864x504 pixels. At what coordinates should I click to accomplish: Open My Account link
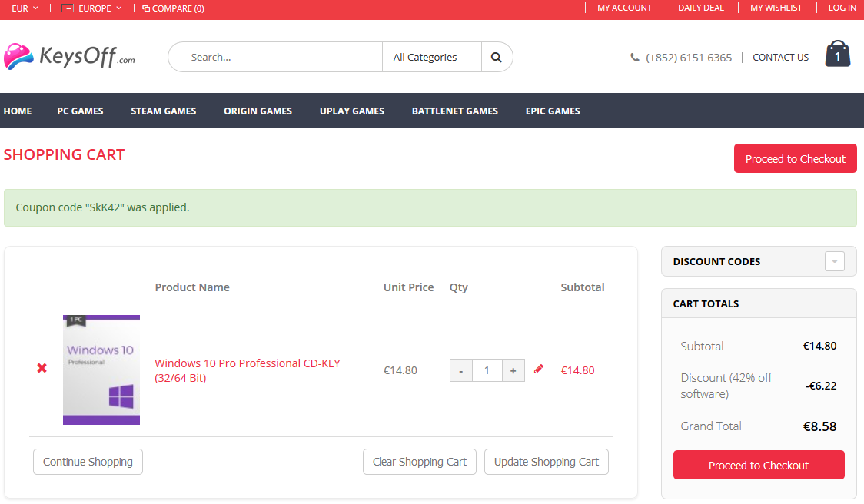click(x=624, y=8)
